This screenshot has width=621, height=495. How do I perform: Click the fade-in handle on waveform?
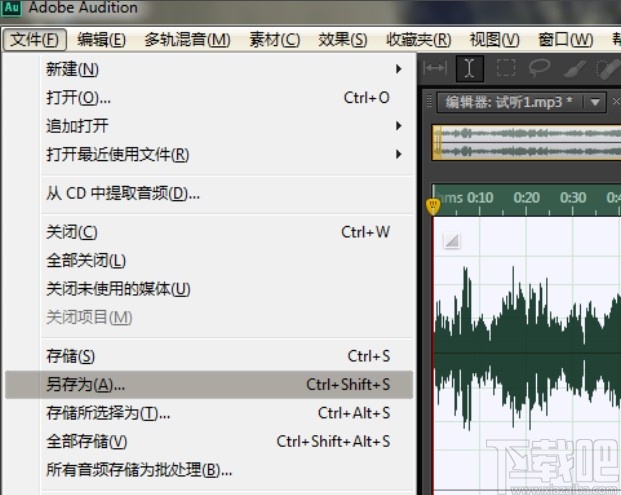[x=452, y=240]
